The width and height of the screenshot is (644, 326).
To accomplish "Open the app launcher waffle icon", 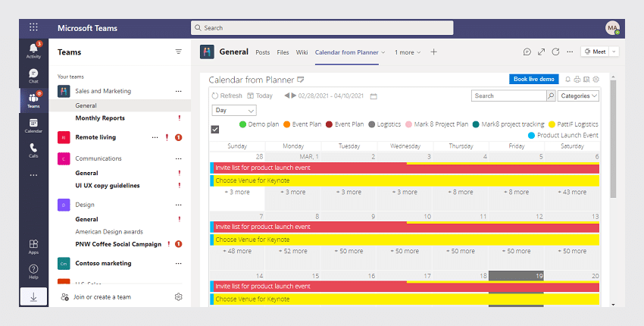I will [x=33, y=27].
